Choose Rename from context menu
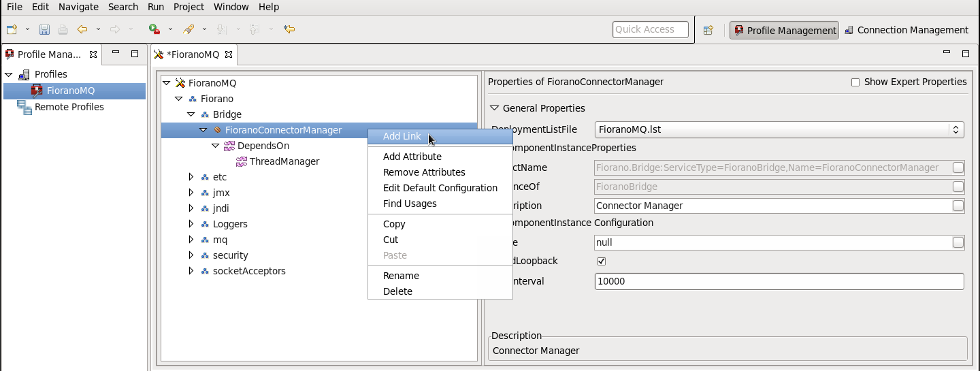 (x=440, y=276)
